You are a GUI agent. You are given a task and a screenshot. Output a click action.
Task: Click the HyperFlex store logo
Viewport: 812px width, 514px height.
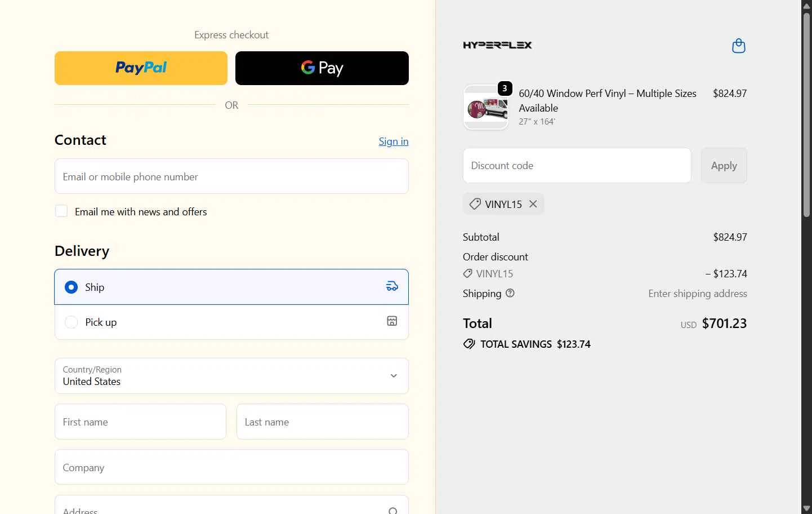coord(497,45)
